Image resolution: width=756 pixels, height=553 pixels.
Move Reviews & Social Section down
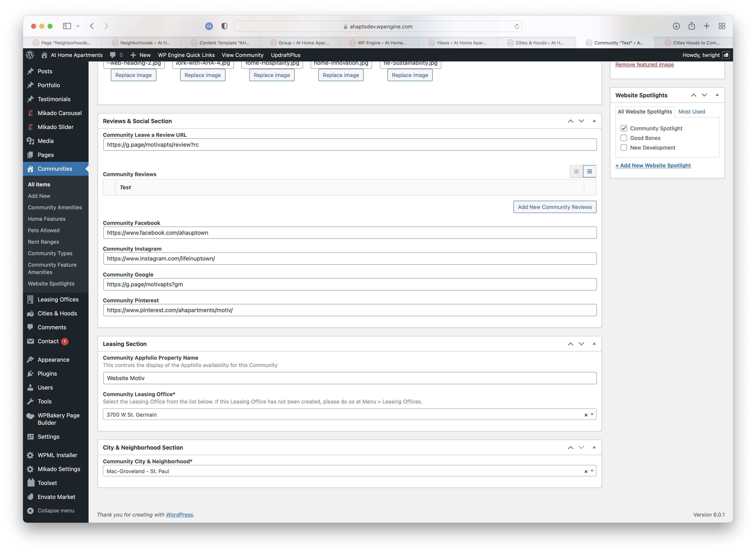tap(581, 121)
